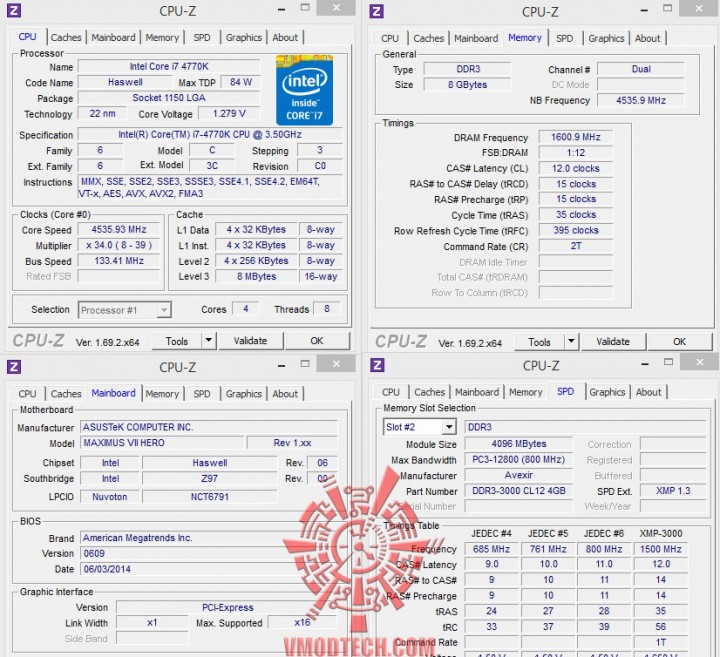Image resolution: width=720 pixels, height=657 pixels.
Task: Open Mainboard tab in CPU window
Action: coord(113,38)
